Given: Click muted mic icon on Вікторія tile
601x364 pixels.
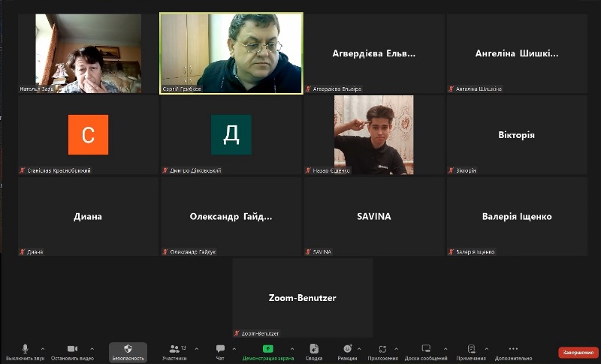Looking at the screenshot, I should click(452, 170).
